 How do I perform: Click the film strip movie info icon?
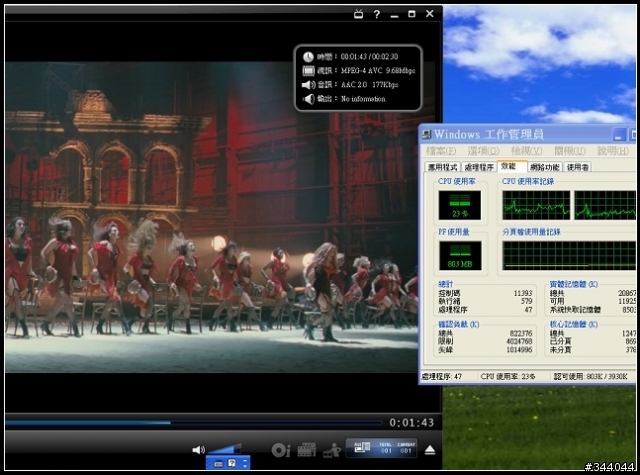[x=307, y=450]
